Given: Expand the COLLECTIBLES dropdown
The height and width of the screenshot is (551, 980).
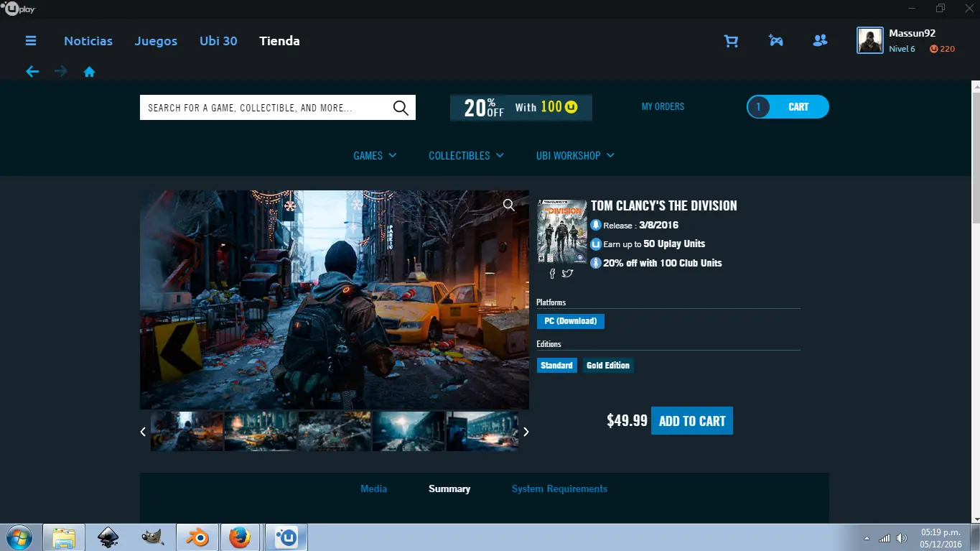Looking at the screenshot, I should 466,156.
